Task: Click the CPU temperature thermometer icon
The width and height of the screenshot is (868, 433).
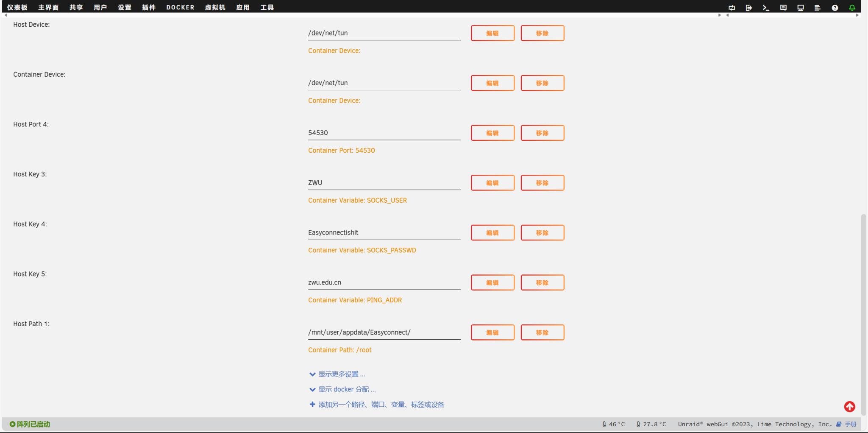Action: coord(604,424)
